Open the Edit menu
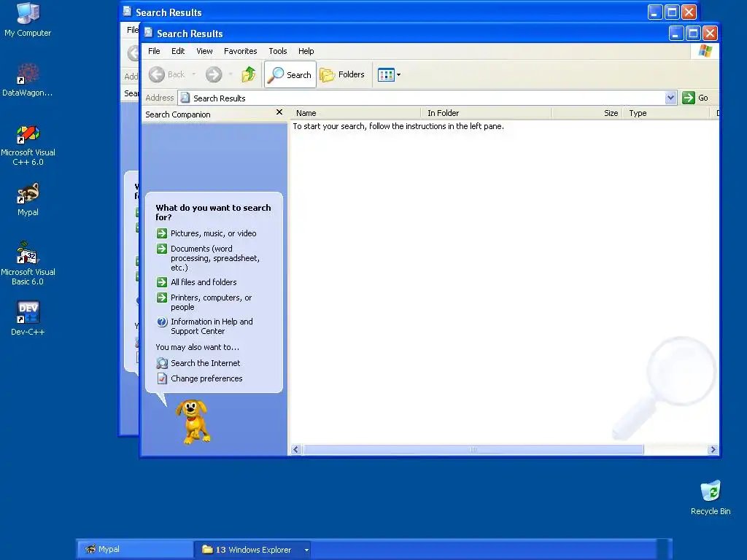The height and width of the screenshot is (560, 747). 178,51
